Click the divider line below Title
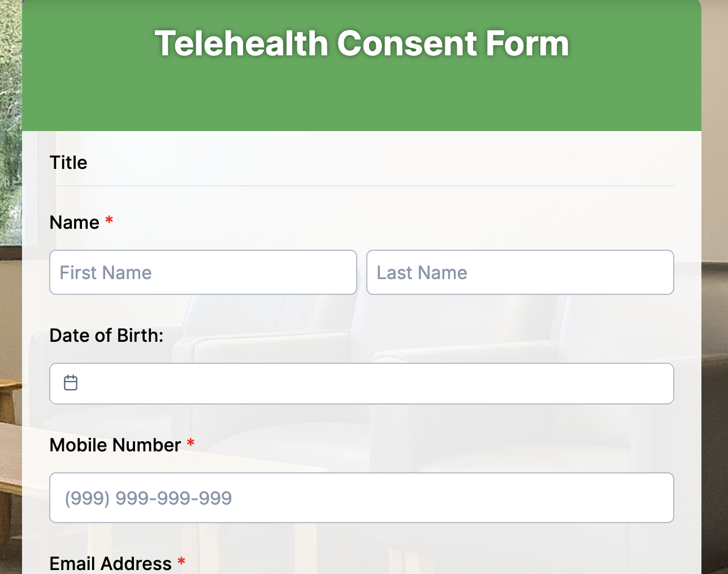 [362, 184]
